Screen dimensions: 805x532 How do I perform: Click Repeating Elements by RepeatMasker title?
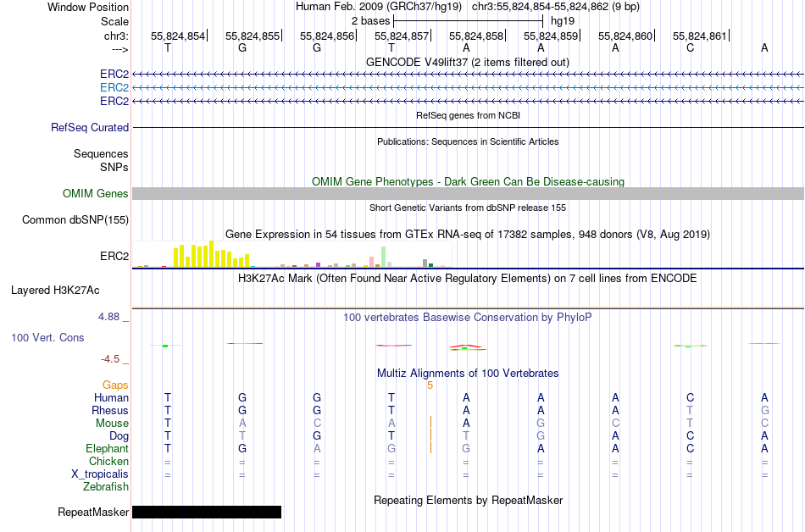pos(468,500)
